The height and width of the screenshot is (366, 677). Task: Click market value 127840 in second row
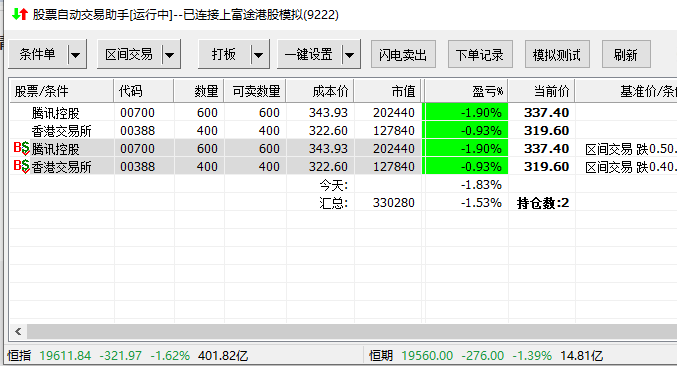pyautogui.click(x=394, y=130)
